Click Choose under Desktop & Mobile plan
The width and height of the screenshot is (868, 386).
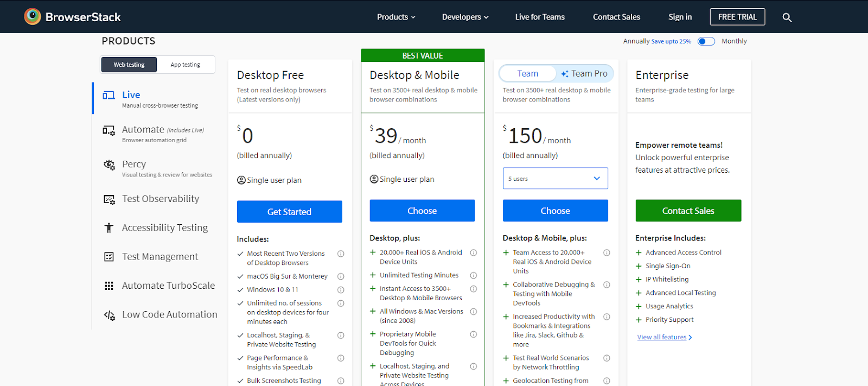[422, 211]
